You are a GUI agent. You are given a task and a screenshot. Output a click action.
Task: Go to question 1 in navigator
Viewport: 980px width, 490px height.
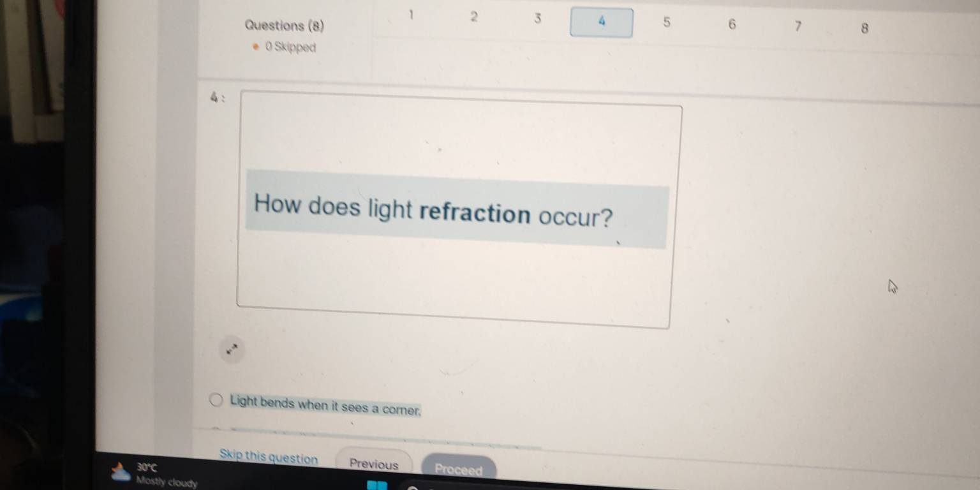(412, 15)
